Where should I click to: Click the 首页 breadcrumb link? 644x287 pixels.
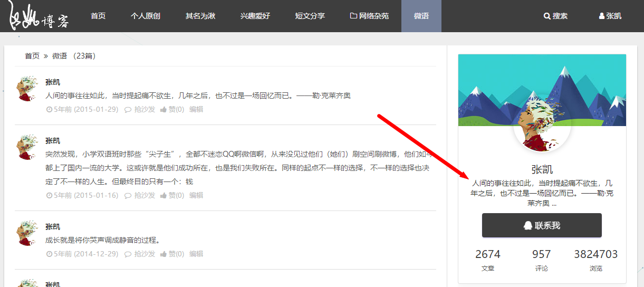pyautogui.click(x=32, y=56)
